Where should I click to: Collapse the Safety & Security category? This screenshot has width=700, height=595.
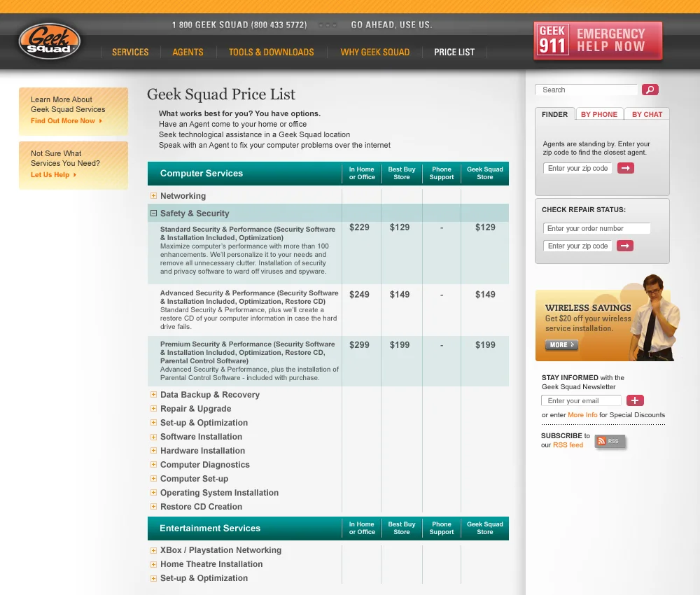pos(153,213)
